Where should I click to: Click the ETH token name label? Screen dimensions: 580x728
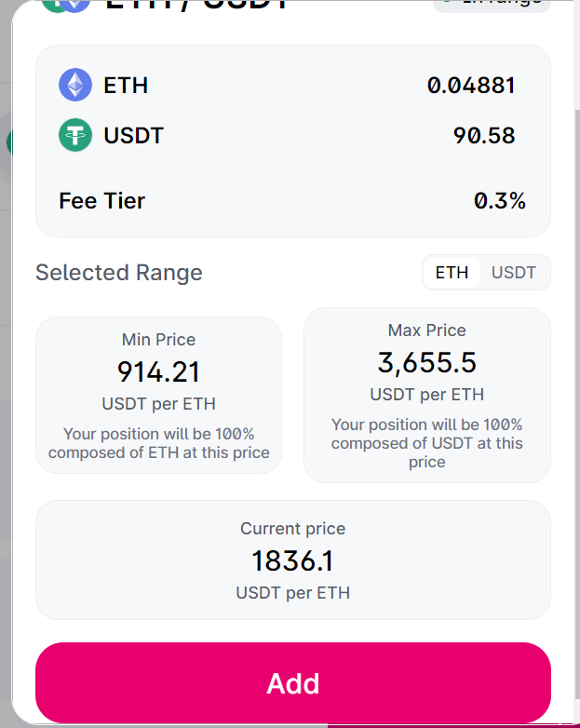coord(126,86)
